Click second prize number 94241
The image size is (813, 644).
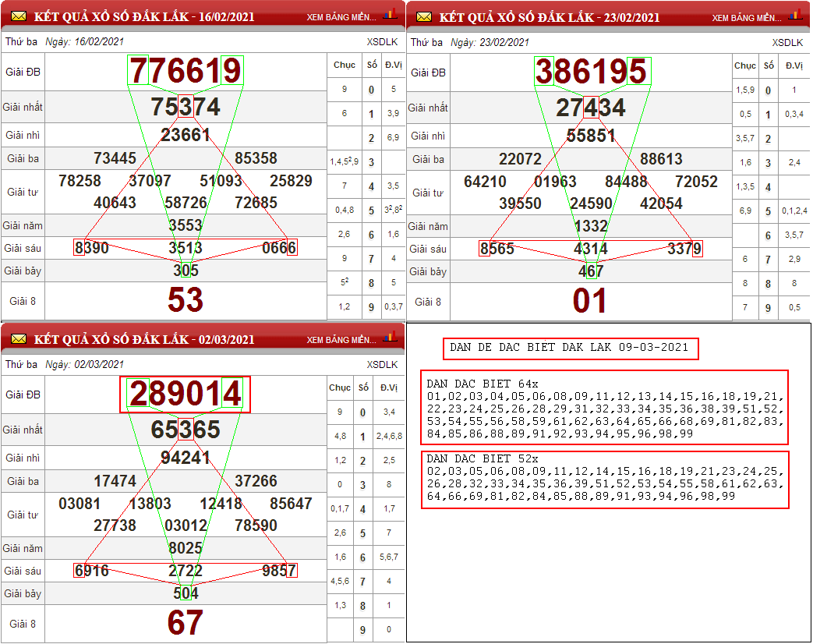[186, 458]
